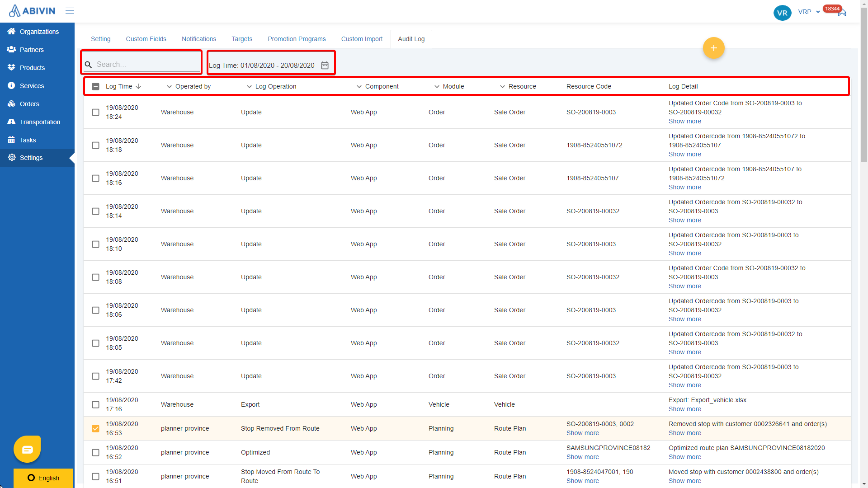The width and height of the screenshot is (868, 488).
Task: Click the yellow plus add button
Action: tap(713, 48)
